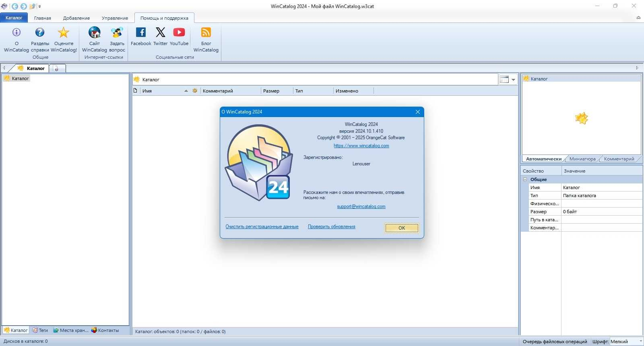Open the view mode dropdown arrow
Image resolution: width=644 pixels, height=346 pixels.
pyautogui.click(x=513, y=80)
